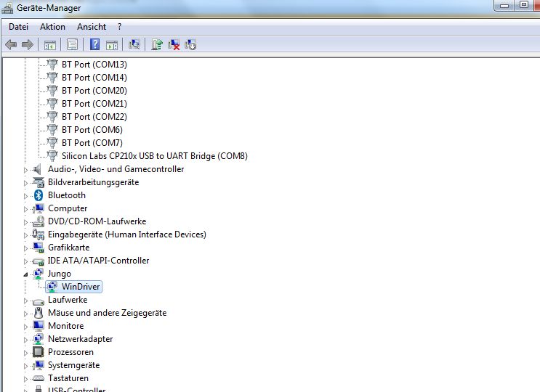The width and height of the screenshot is (540, 392).
Task: Update driver software toolbar icon
Action: pos(157,45)
